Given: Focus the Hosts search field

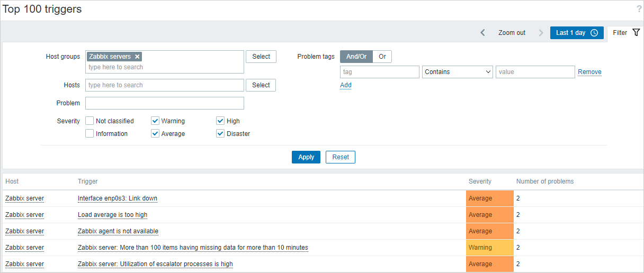Looking at the screenshot, I should pyautogui.click(x=165, y=85).
